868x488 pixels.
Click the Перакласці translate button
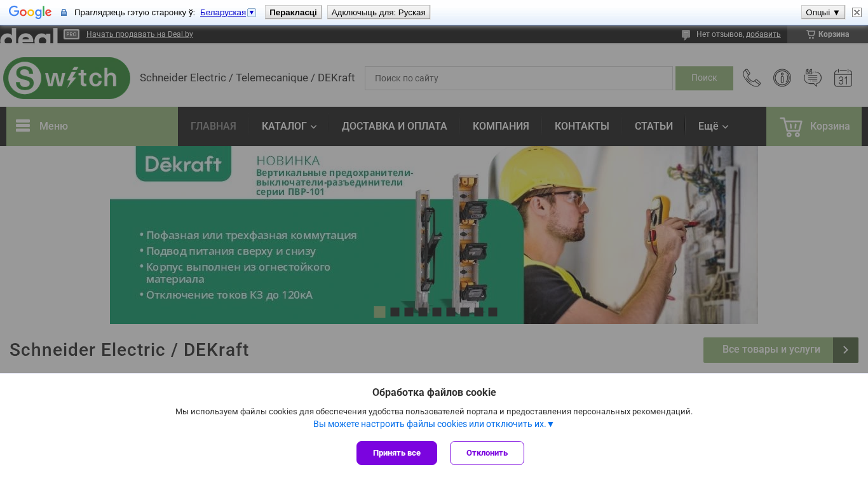pyautogui.click(x=293, y=12)
